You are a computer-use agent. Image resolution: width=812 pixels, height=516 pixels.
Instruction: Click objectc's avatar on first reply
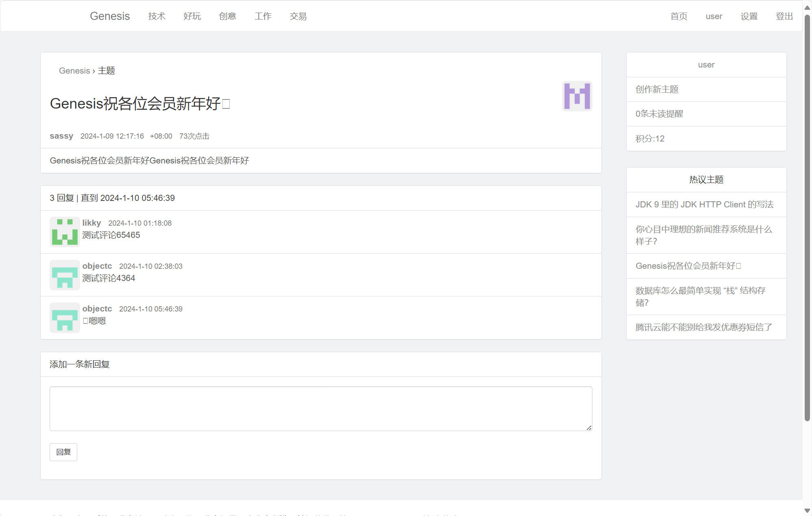64,275
